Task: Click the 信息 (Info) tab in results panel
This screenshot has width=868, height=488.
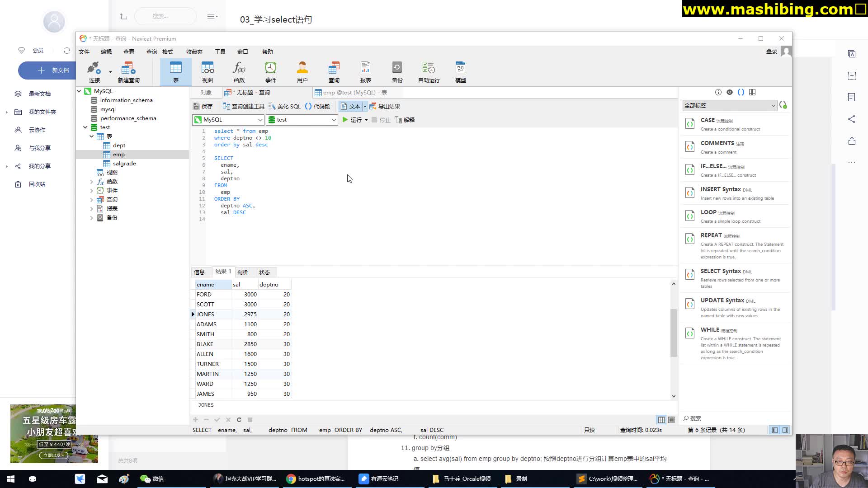Action: click(x=199, y=272)
